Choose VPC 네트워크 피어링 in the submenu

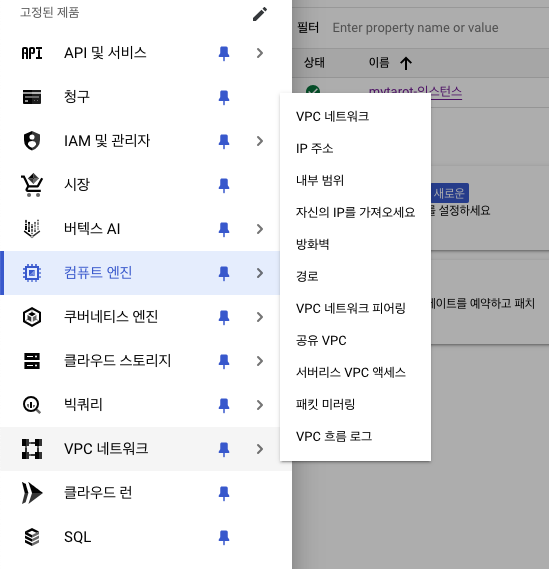coord(351,308)
